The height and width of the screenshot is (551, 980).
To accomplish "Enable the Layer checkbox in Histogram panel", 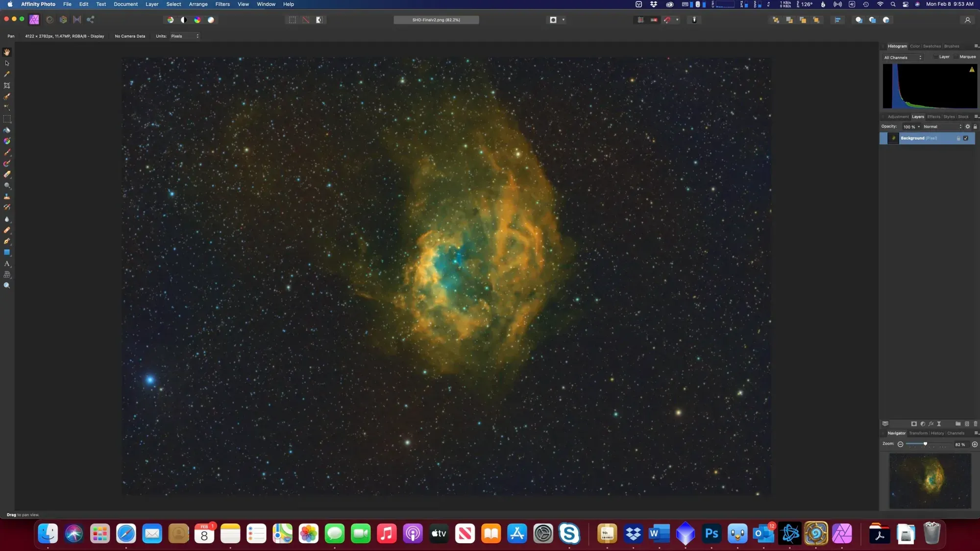I will [x=935, y=57].
